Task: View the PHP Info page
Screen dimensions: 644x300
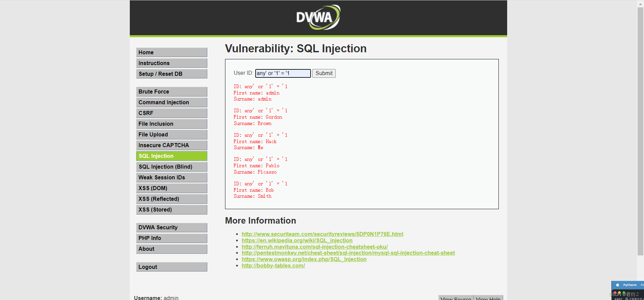Action: point(171,238)
